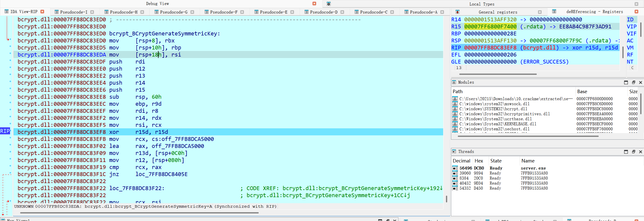Click jump target loc_7FFB8DC8405E on the jnz line
Image resolution: width=644 pixels, height=221 pixels.
click(161, 174)
